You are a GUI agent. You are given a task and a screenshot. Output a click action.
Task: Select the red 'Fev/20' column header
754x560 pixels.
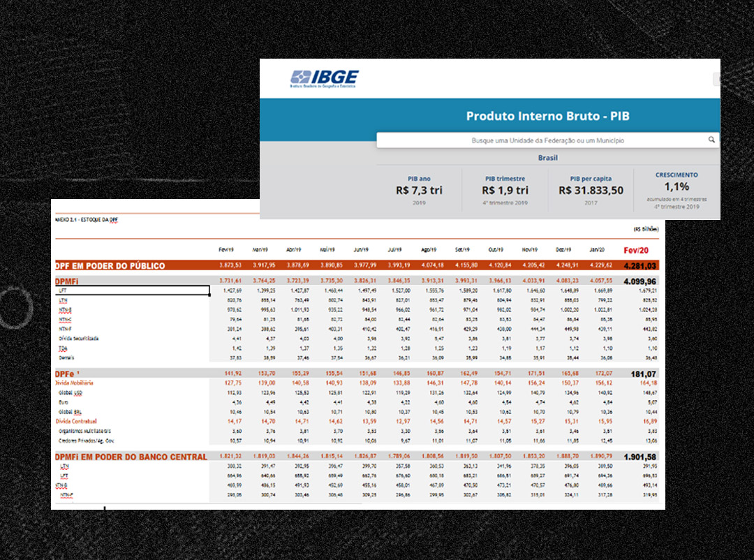coord(636,250)
